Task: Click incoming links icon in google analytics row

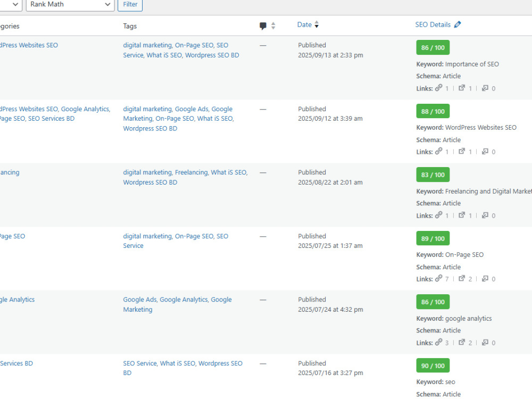Action: tap(485, 342)
